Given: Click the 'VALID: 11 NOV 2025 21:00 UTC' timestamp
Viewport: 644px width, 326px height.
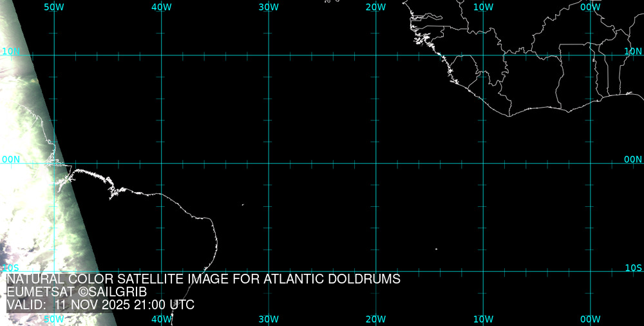Looking at the screenshot, I should 100,305.
